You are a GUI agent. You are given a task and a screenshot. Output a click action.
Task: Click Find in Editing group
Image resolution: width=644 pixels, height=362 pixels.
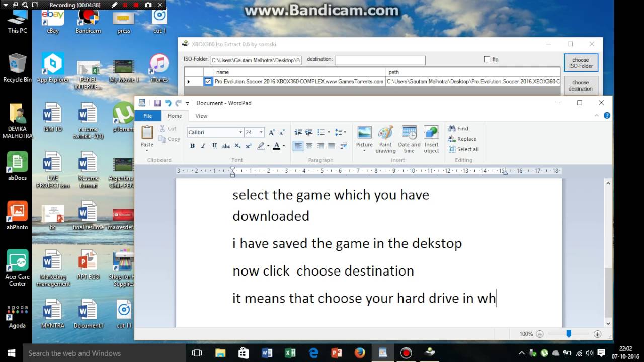tap(458, 129)
